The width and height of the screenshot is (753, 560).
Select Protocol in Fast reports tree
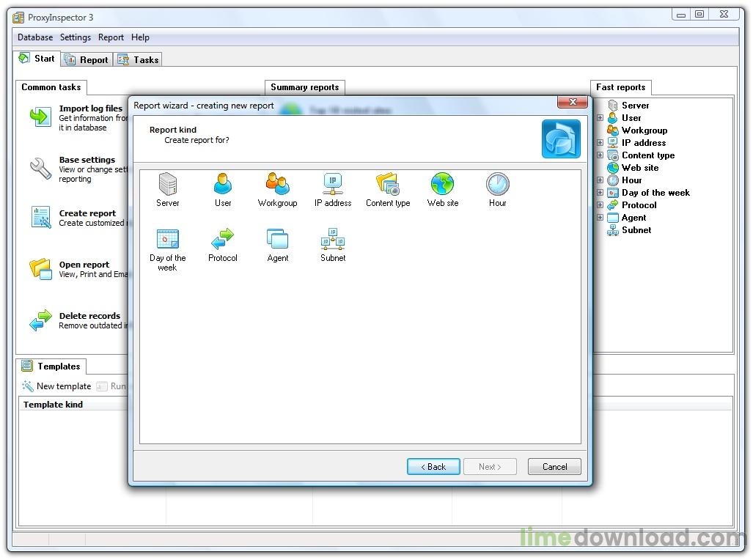point(639,205)
